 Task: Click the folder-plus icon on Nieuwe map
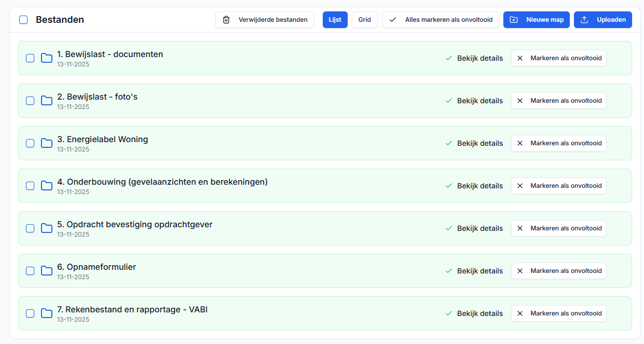pos(514,20)
